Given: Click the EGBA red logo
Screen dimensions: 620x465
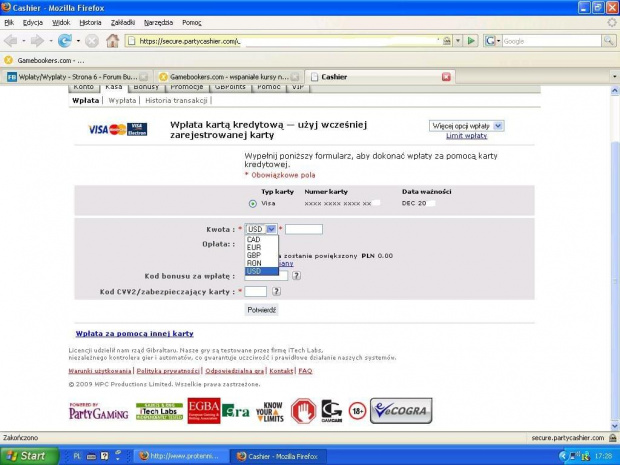Looking at the screenshot, I should point(204,411).
